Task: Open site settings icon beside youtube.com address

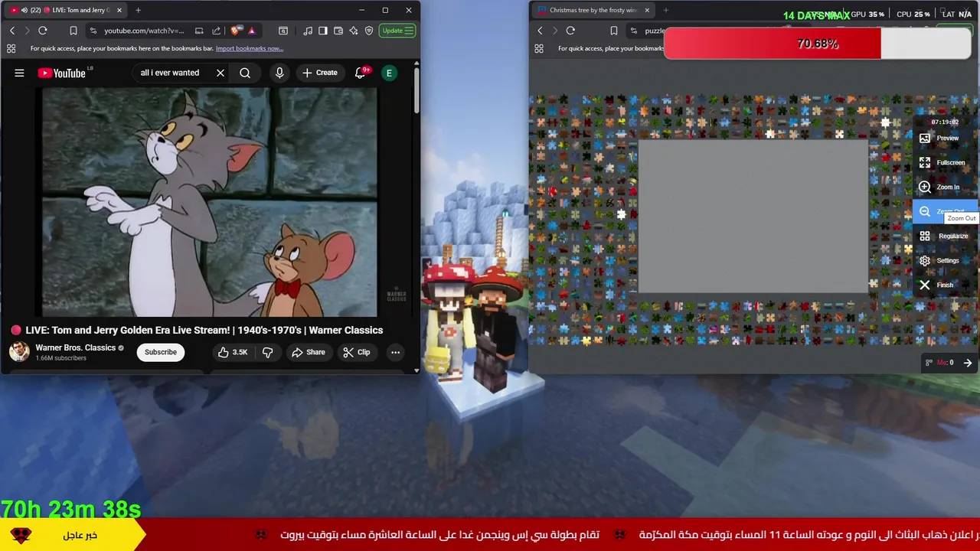Action: pyautogui.click(x=93, y=31)
